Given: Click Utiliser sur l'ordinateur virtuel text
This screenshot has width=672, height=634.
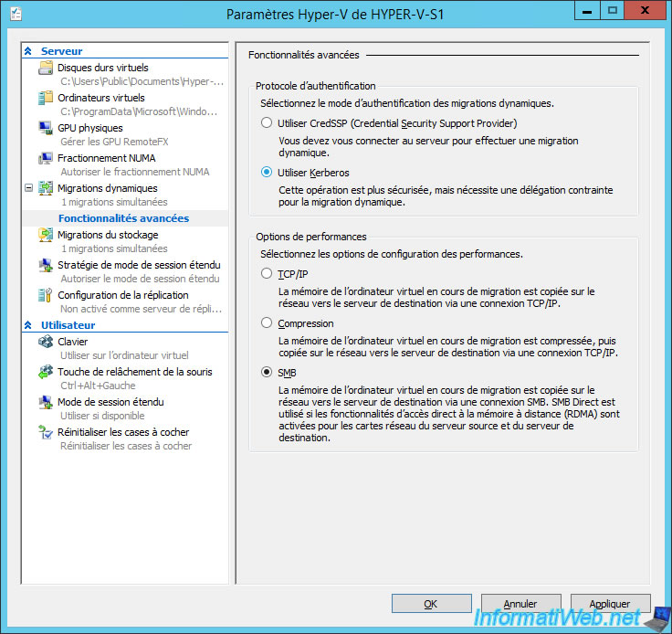Looking at the screenshot, I should [x=124, y=355].
